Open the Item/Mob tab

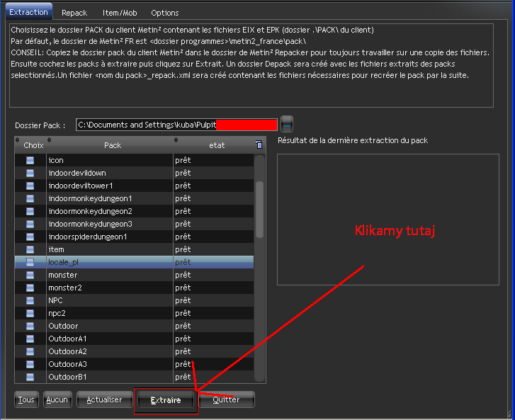120,13
